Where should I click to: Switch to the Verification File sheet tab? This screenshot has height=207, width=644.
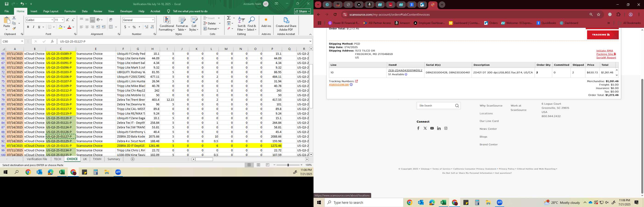pos(37,159)
